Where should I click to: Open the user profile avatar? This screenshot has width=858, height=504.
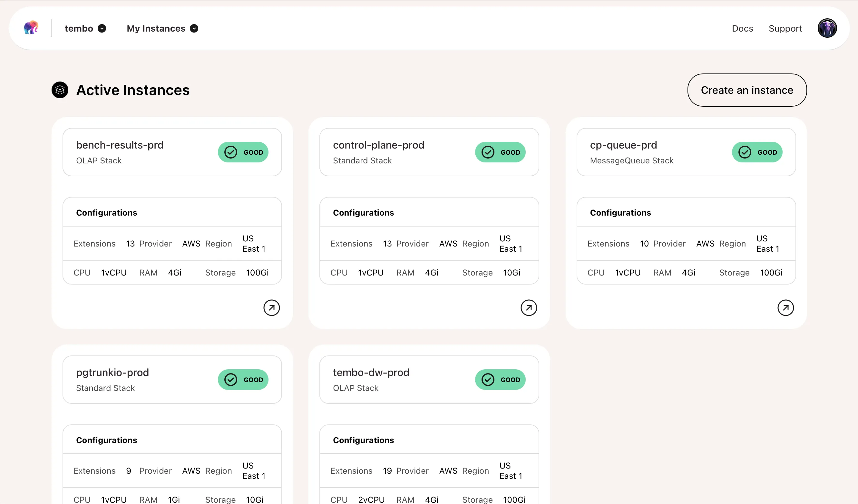pos(827,28)
